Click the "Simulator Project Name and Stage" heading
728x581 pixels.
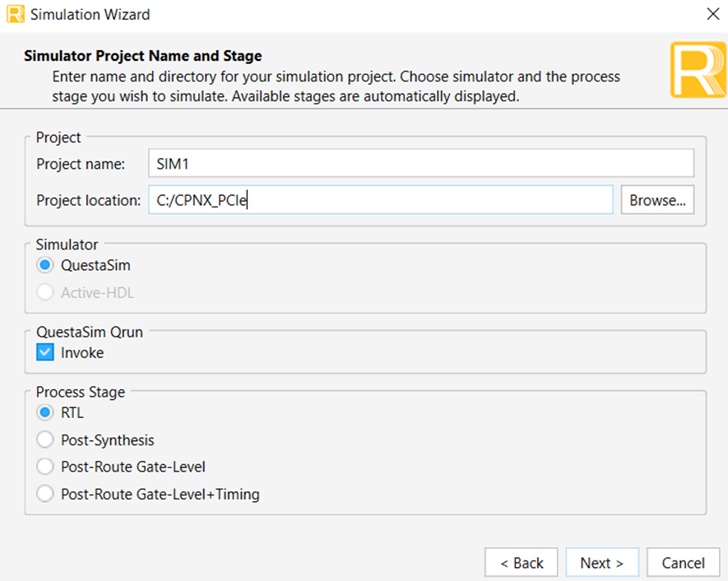(143, 56)
